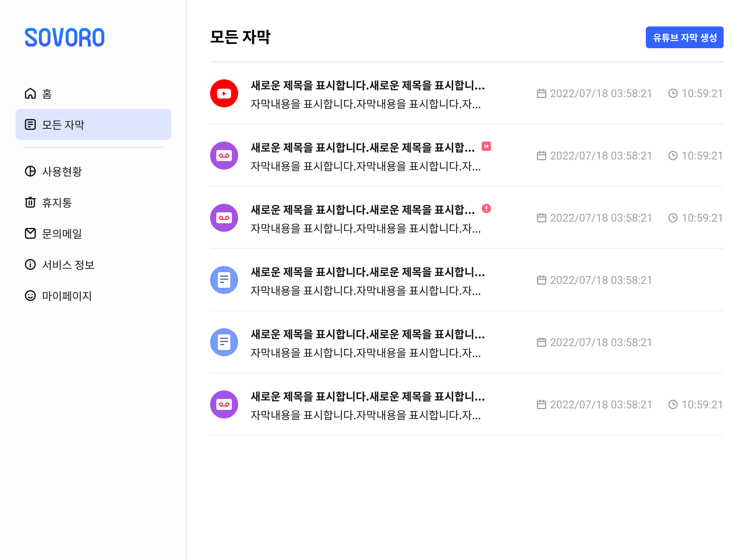
Task: Click the purple voice recording icon in second row
Action: point(224,156)
